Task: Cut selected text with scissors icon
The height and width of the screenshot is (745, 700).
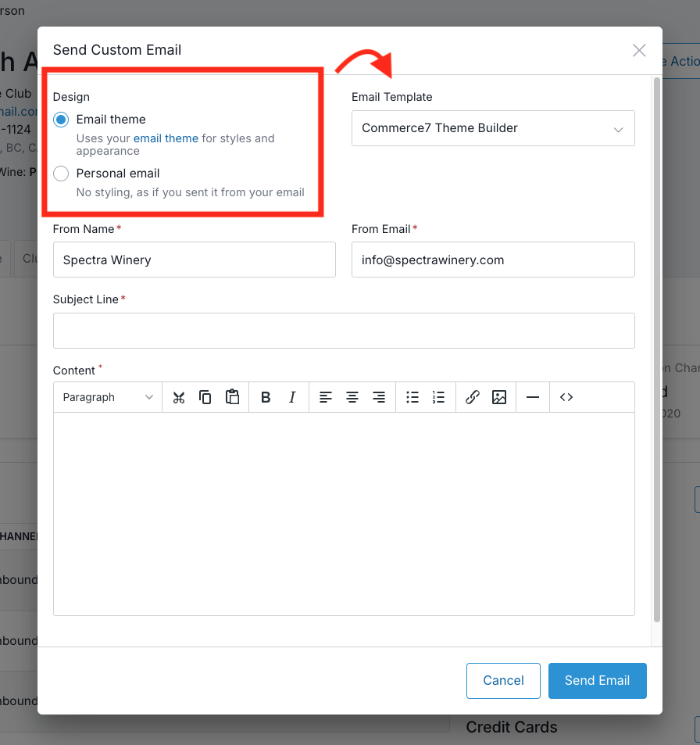Action: coord(179,397)
